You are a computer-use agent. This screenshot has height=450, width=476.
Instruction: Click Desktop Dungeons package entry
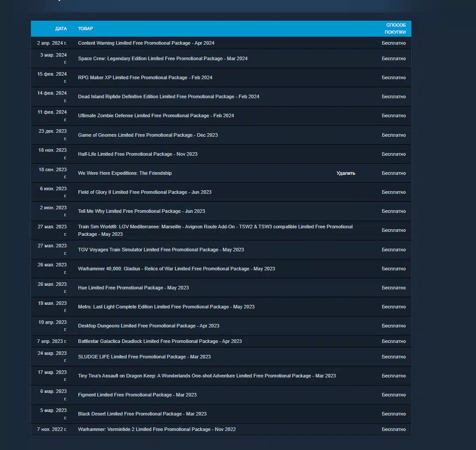tap(148, 326)
